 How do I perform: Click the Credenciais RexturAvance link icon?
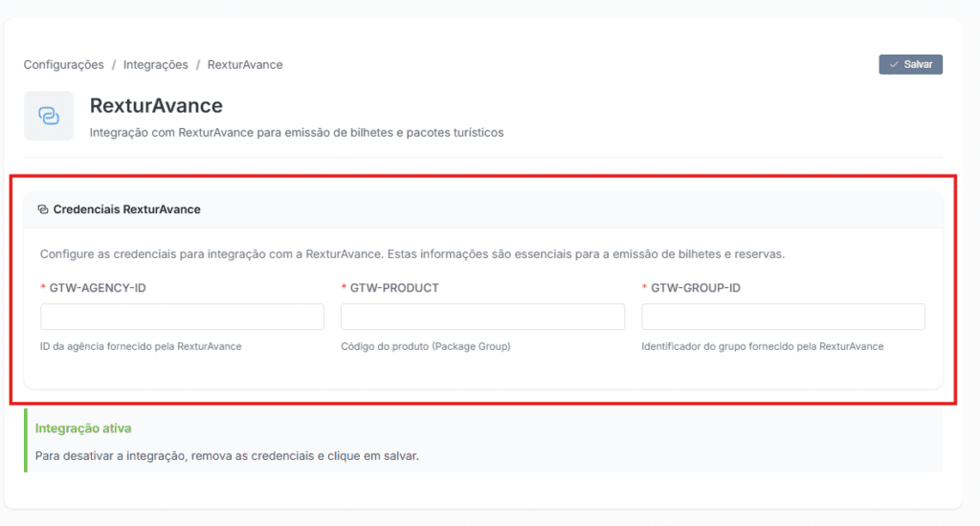[42, 209]
